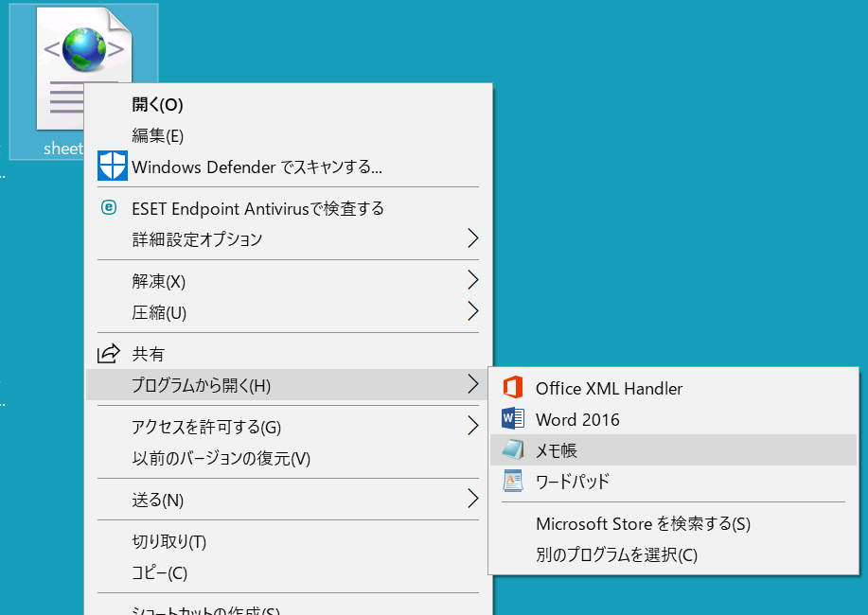Choose 共有 from the context menu

(x=288, y=354)
